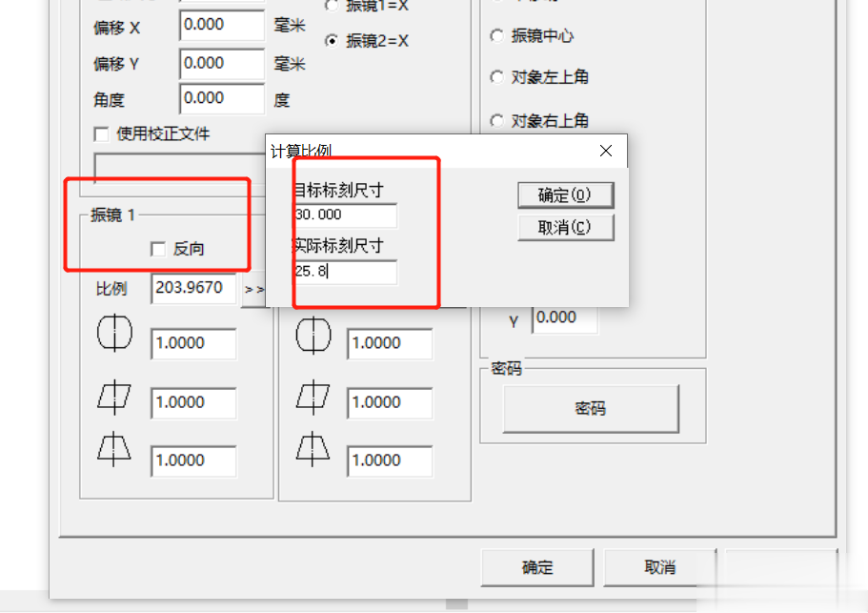Click the 角度 input field
The height and width of the screenshot is (613, 868).
tap(222, 98)
